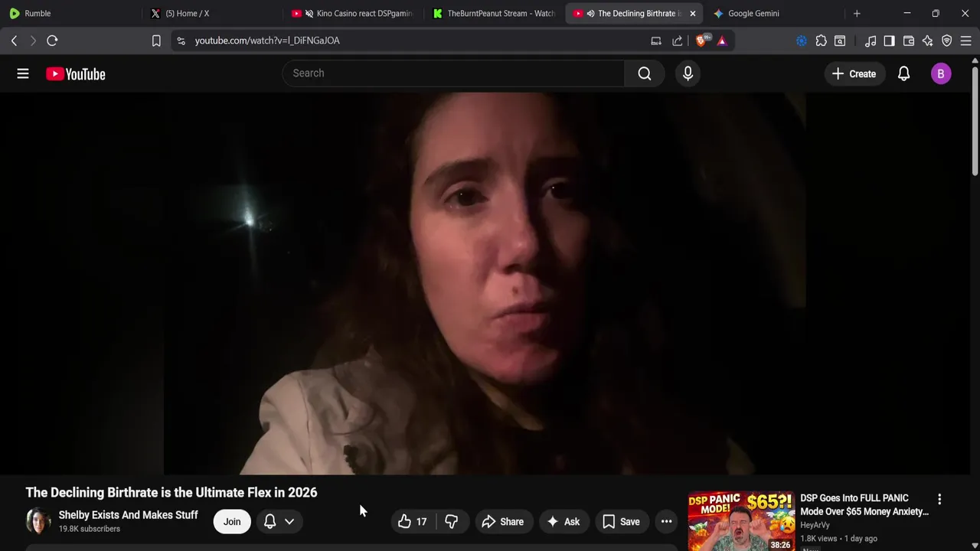
Task: Go back with browser back arrow
Action: tap(14, 41)
